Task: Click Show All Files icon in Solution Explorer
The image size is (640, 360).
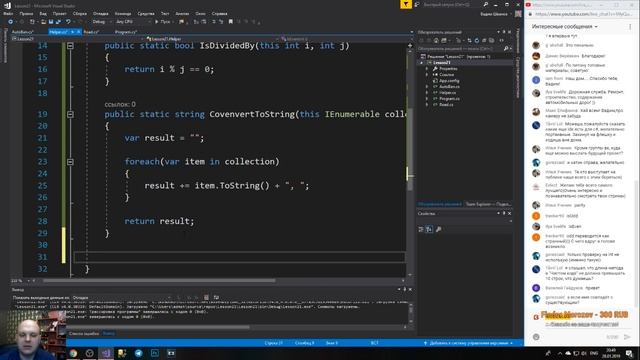Action: (x=491, y=40)
